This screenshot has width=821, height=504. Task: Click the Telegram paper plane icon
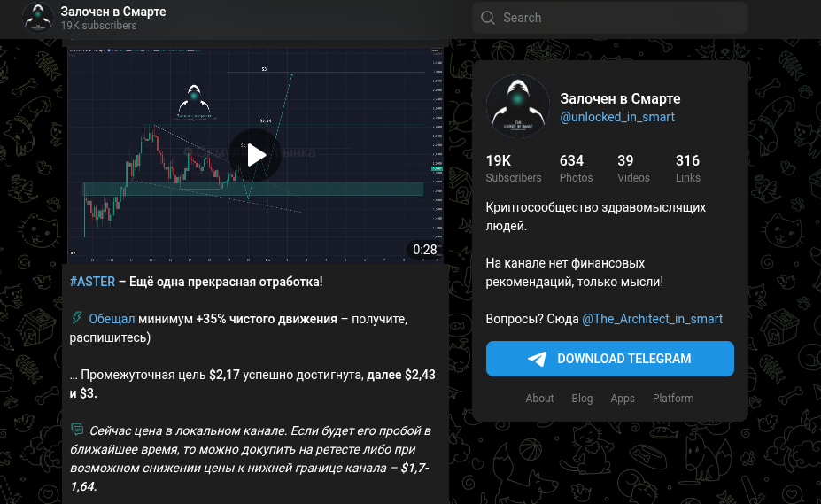click(537, 359)
